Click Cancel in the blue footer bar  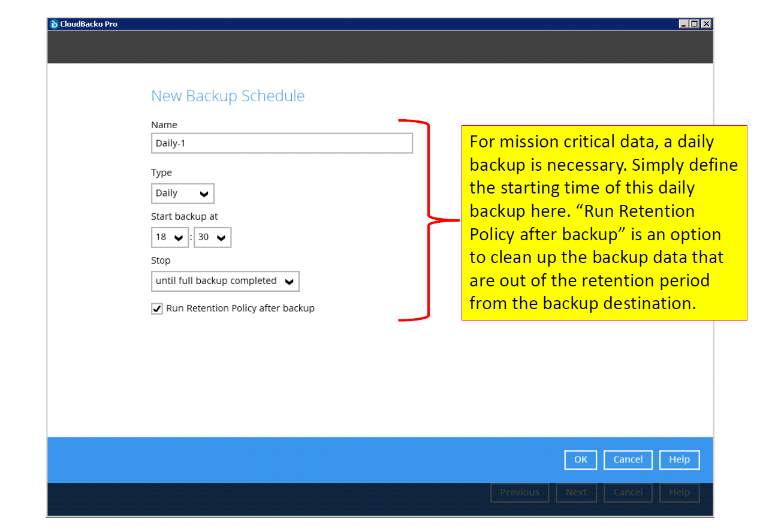point(628,460)
